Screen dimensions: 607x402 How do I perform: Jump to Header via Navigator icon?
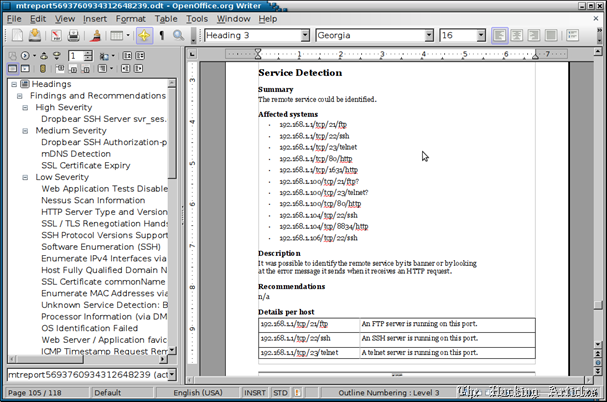tap(60, 69)
